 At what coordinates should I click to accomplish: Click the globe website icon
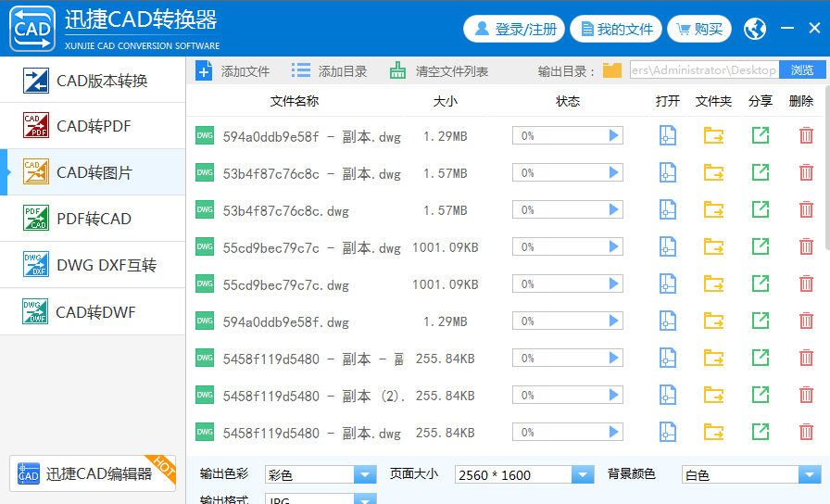pyautogui.click(x=755, y=29)
